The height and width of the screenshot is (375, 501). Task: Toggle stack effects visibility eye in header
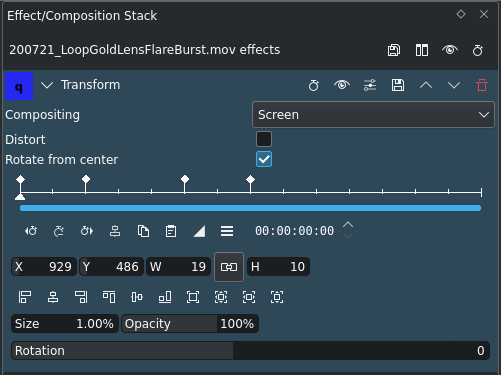450,50
